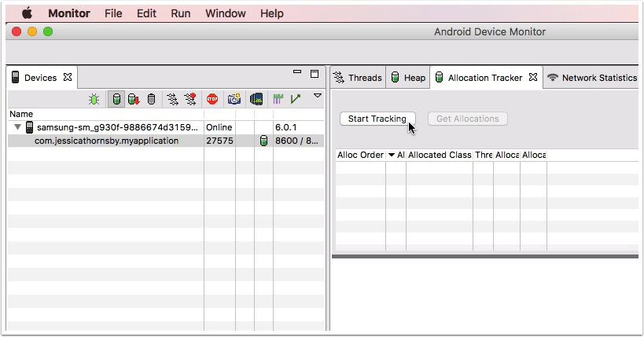
Task: Click the Thre column header
Action: (x=484, y=156)
